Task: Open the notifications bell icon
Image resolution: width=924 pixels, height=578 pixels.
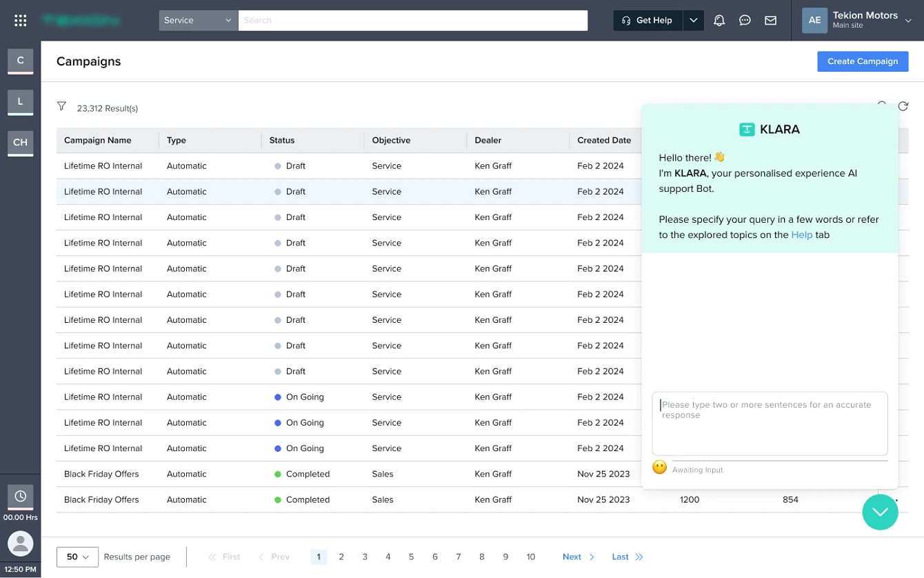Action: pos(719,21)
